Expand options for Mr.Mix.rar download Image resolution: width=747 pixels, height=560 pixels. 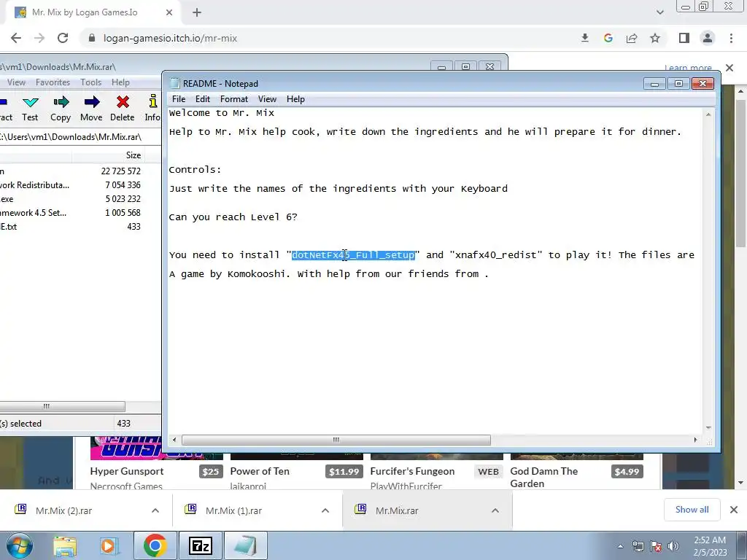[x=495, y=510]
